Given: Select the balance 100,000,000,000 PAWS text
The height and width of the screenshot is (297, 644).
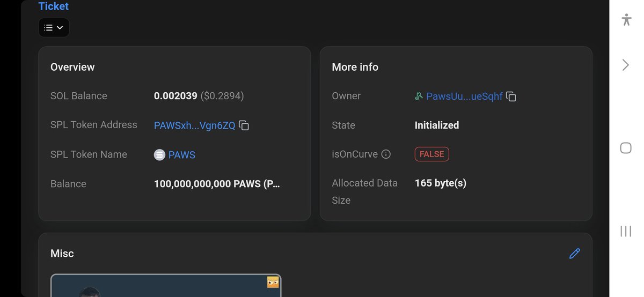Looking at the screenshot, I should (x=217, y=184).
